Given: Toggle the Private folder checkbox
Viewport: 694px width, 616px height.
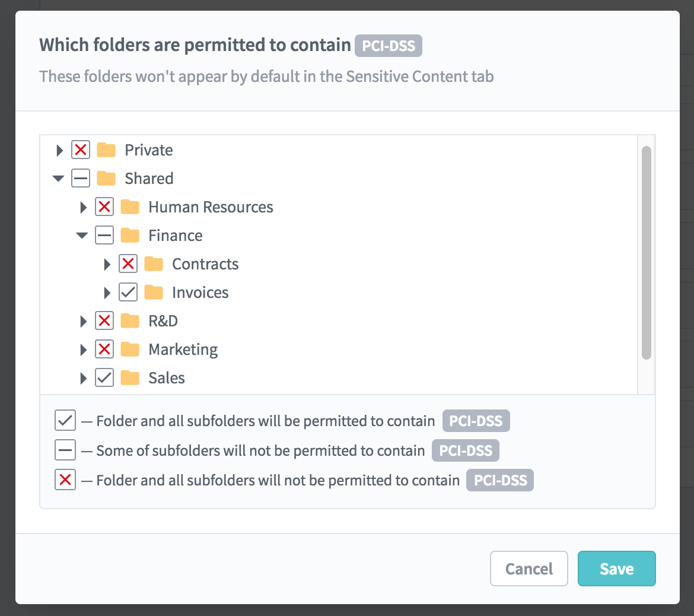Looking at the screenshot, I should (81, 150).
